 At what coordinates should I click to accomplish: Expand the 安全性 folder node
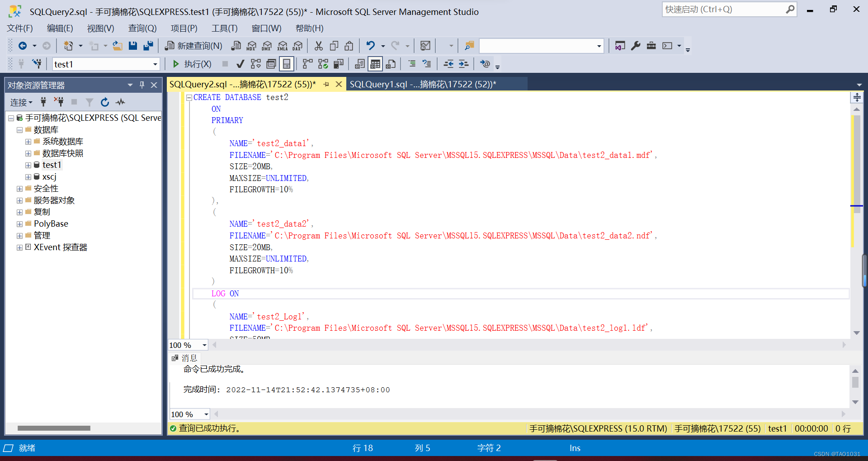[x=19, y=189]
